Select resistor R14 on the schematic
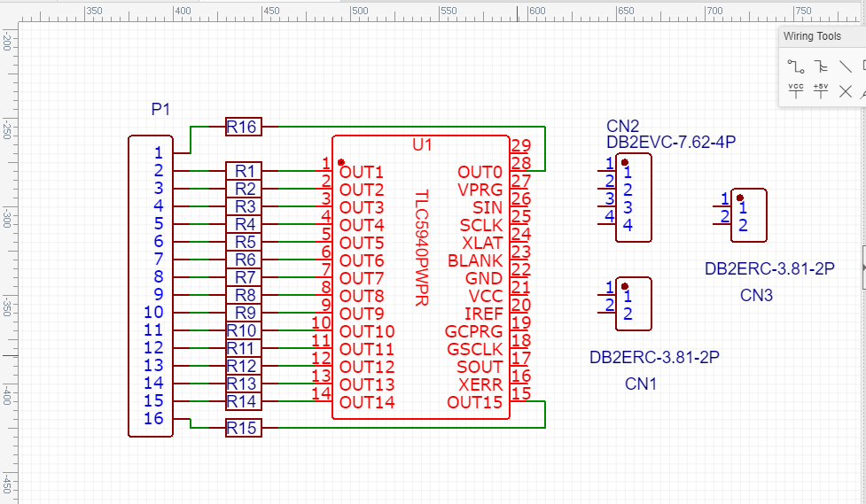 (x=244, y=400)
